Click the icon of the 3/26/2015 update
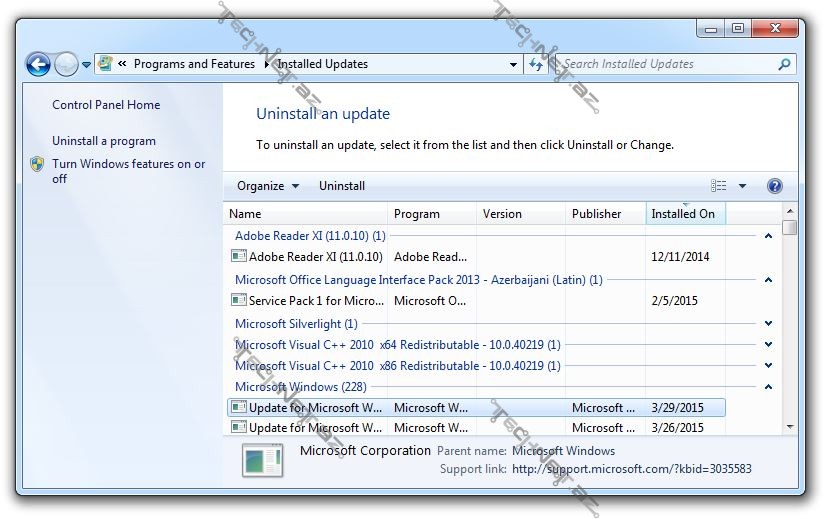The width and height of the screenshot is (824, 519). click(239, 427)
